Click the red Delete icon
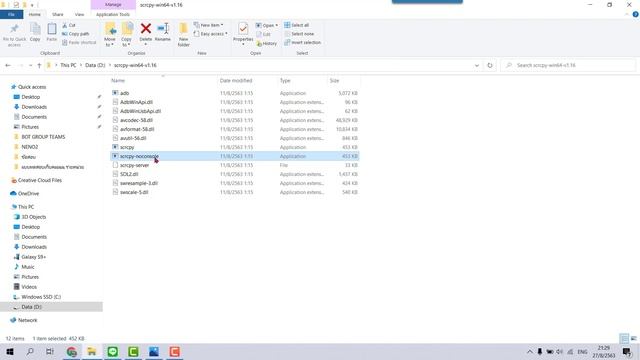Image resolution: width=640 pixels, height=360 pixels. (x=146, y=29)
